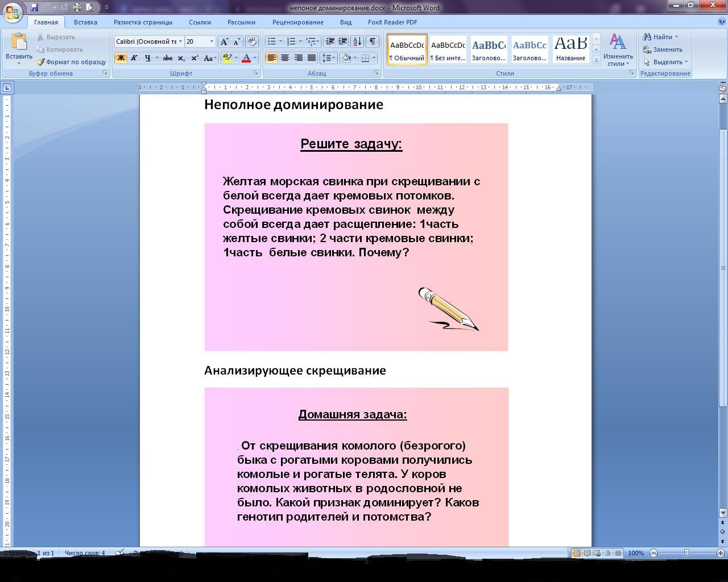Click Shading fill icon
The height and width of the screenshot is (582, 728).
coord(346,58)
